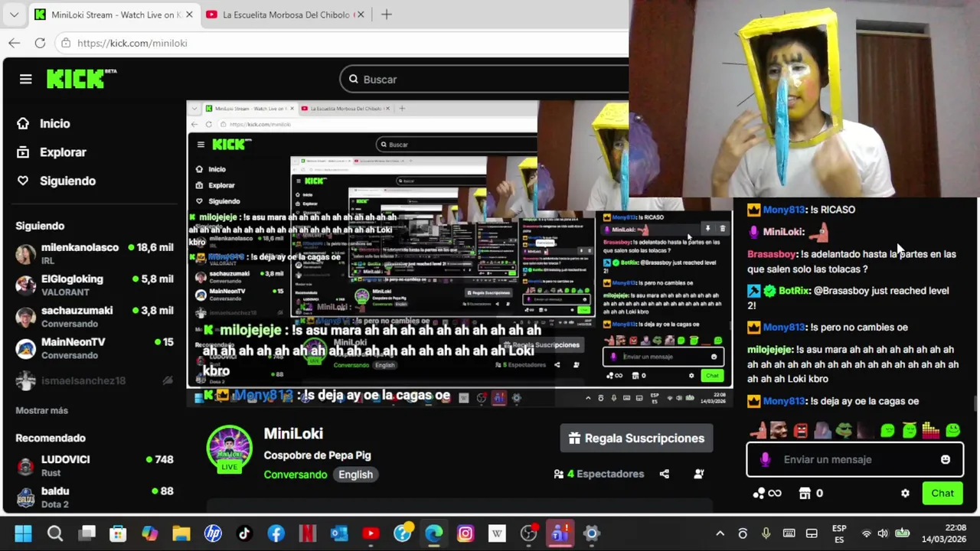Open chat settings gear icon
This screenshot has width=980, height=551.
click(x=905, y=494)
